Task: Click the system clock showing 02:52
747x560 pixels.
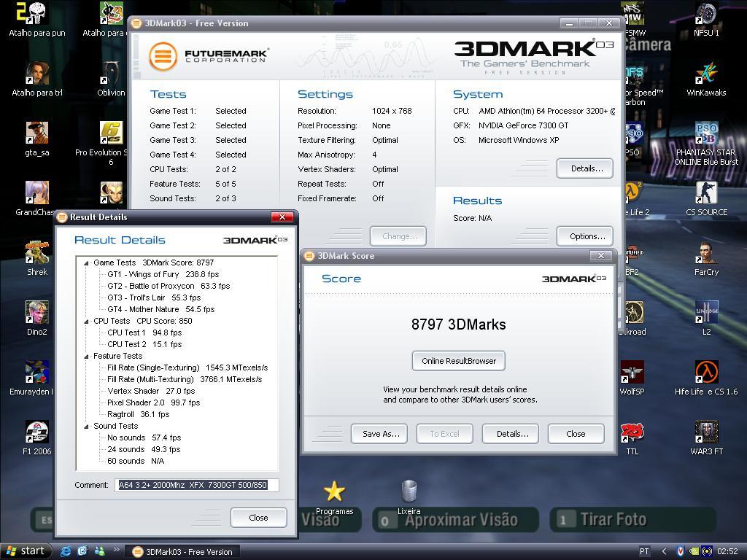Action: tap(727, 551)
